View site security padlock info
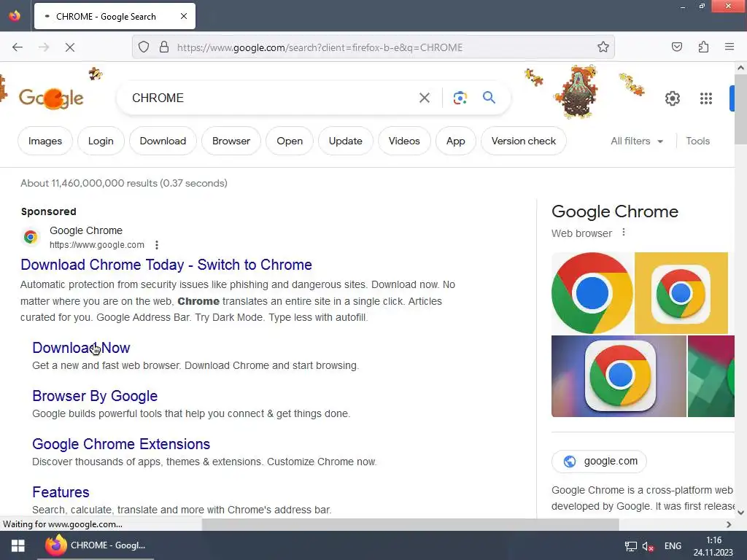The width and height of the screenshot is (747, 560). click(164, 47)
